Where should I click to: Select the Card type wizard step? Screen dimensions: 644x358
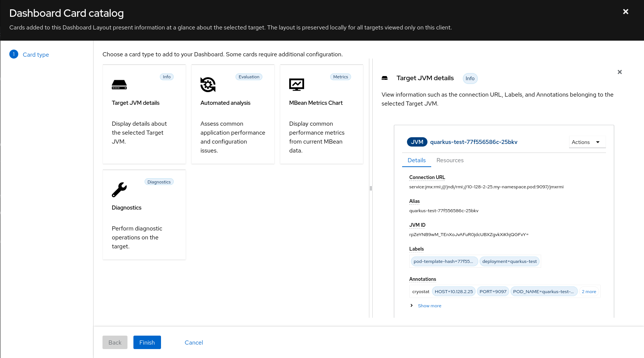(x=36, y=54)
